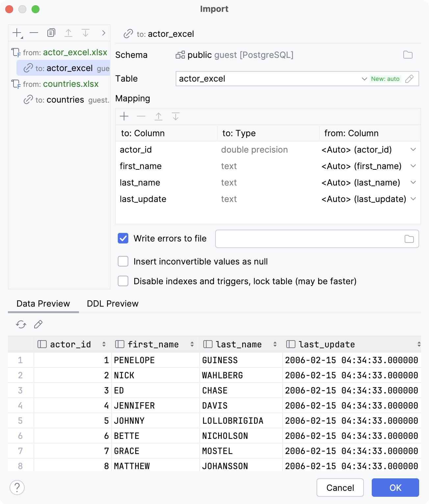Enable Disable indexes and triggers option
Image resolution: width=429 pixels, height=504 pixels.
(123, 281)
